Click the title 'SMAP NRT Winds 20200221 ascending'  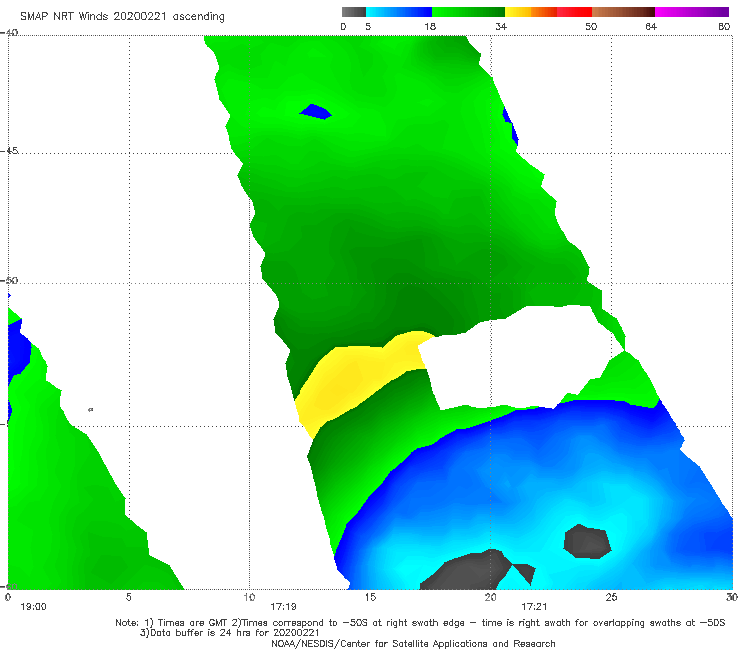click(x=122, y=16)
